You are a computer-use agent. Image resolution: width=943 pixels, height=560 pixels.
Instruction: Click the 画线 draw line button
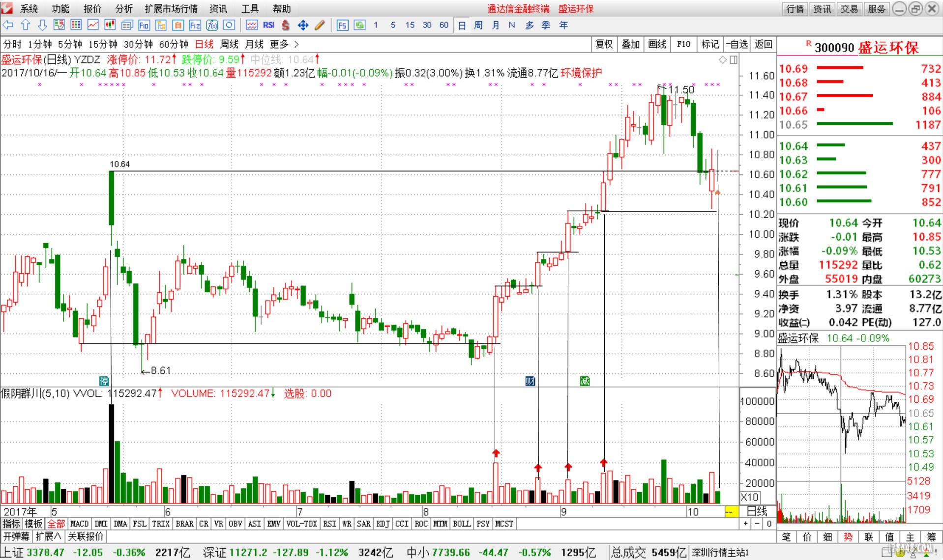click(x=657, y=44)
